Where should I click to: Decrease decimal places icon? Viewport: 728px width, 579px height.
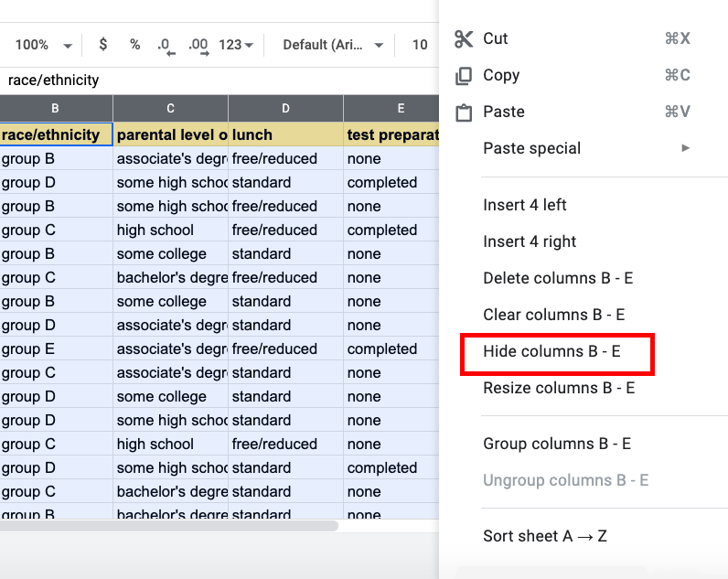[166, 46]
